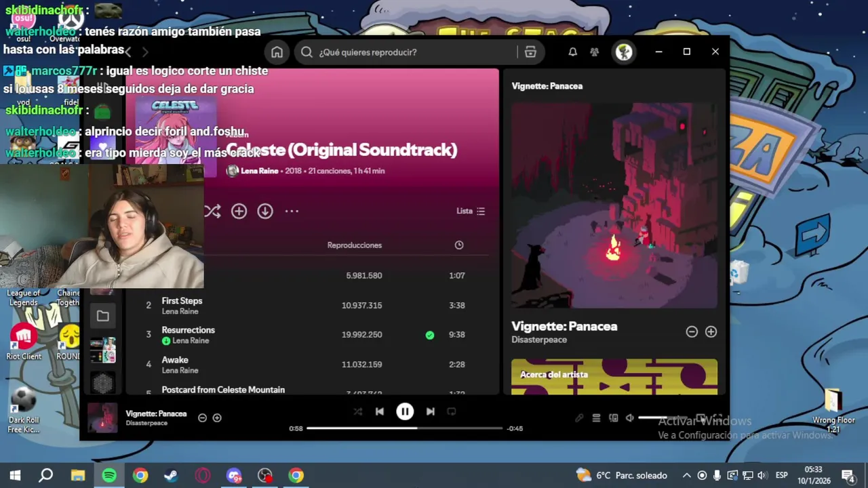Open the notifications bell in Spotify

[572, 52]
